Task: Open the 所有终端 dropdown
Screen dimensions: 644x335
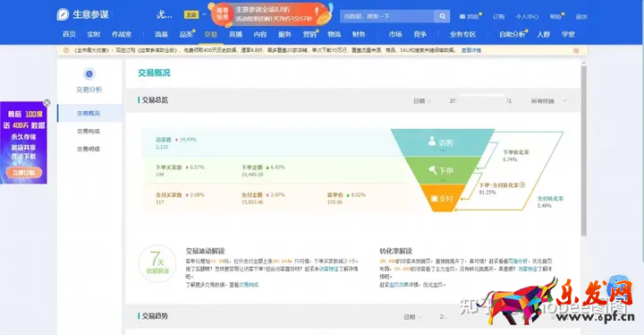Action: tap(548, 101)
